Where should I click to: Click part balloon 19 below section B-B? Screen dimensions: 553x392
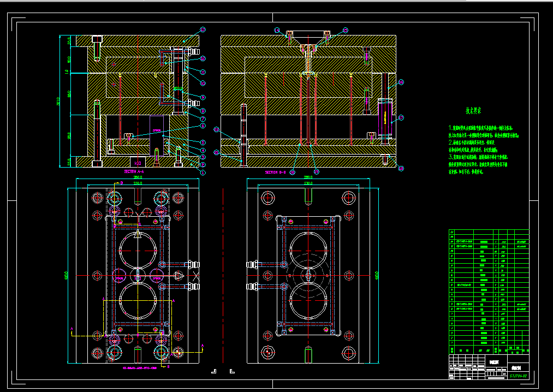click(317, 172)
